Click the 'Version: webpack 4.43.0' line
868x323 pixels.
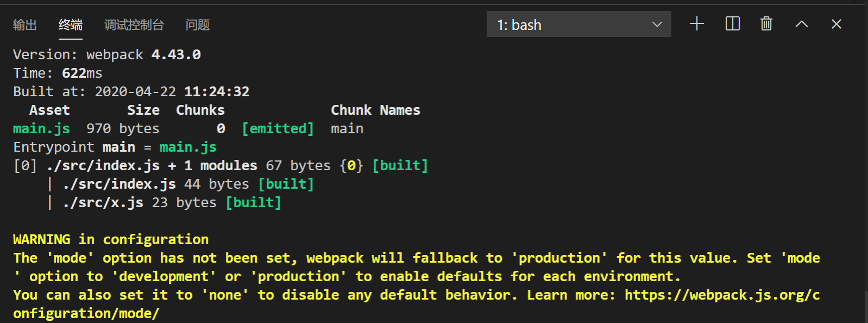(x=107, y=55)
